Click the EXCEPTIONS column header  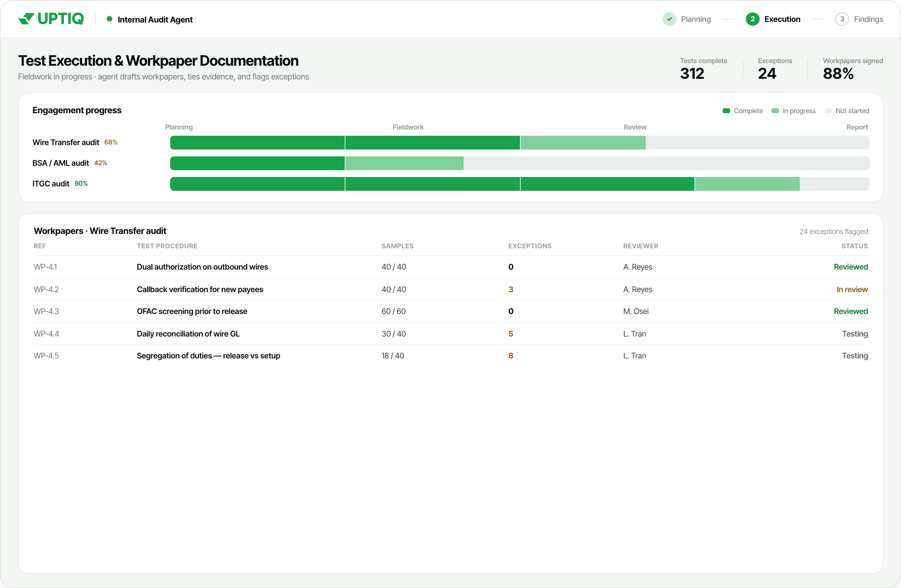[530, 246]
